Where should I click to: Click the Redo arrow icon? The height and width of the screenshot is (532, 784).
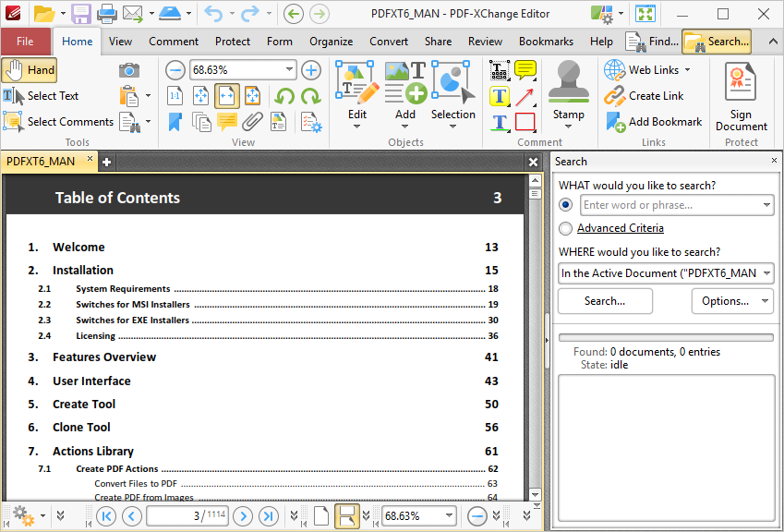pyautogui.click(x=250, y=14)
